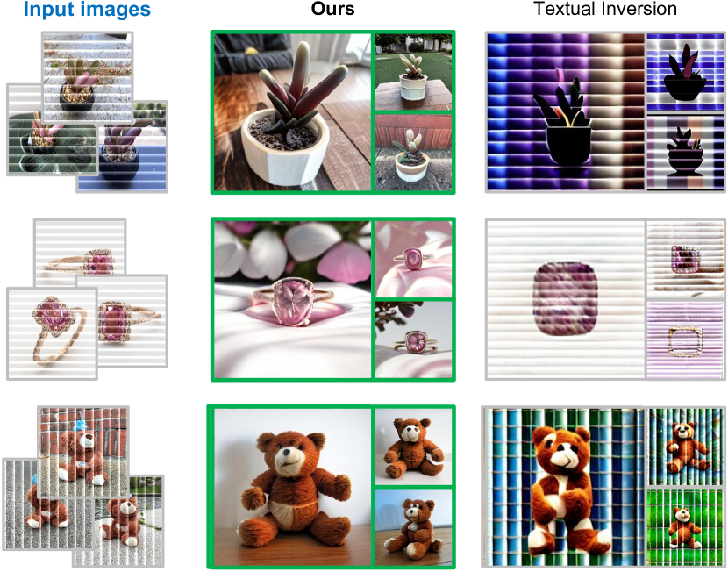Click the "Textual Inversion" heading
This screenshot has height=572, width=728.
605,9
